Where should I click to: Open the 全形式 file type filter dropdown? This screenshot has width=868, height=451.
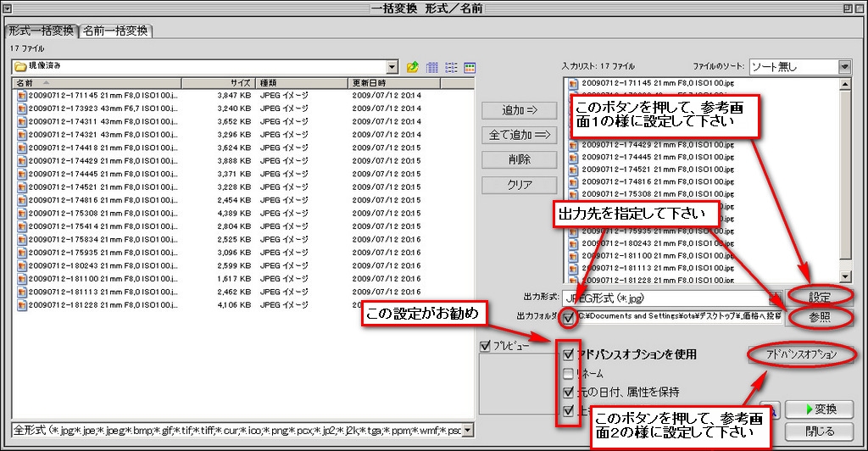[468, 430]
